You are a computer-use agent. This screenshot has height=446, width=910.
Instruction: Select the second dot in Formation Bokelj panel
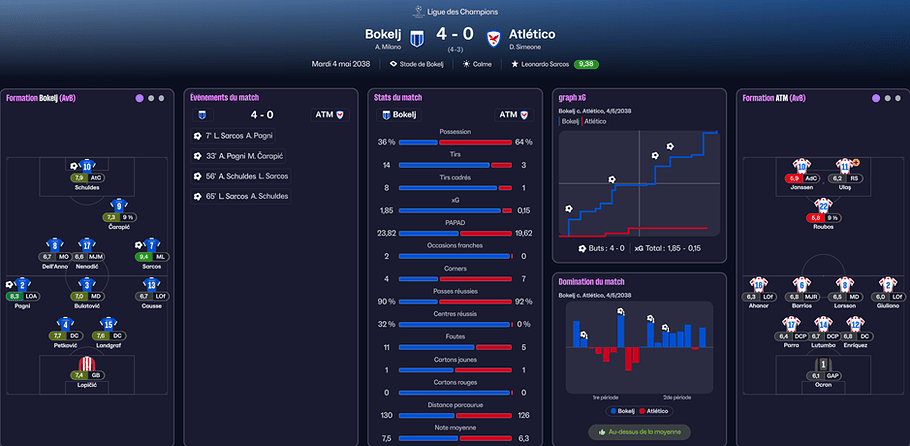pyautogui.click(x=151, y=98)
